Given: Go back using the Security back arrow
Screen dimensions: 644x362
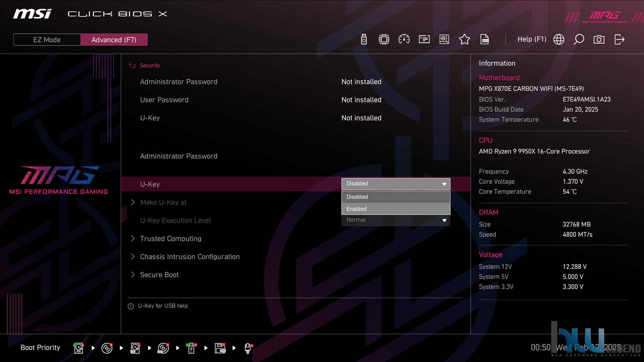Looking at the screenshot, I should 132,65.
